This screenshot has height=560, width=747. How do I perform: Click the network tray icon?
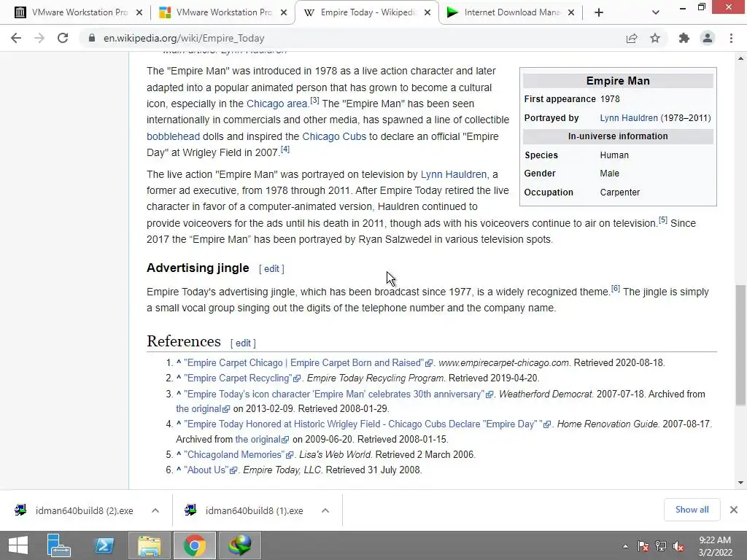(x=661, y=546)
